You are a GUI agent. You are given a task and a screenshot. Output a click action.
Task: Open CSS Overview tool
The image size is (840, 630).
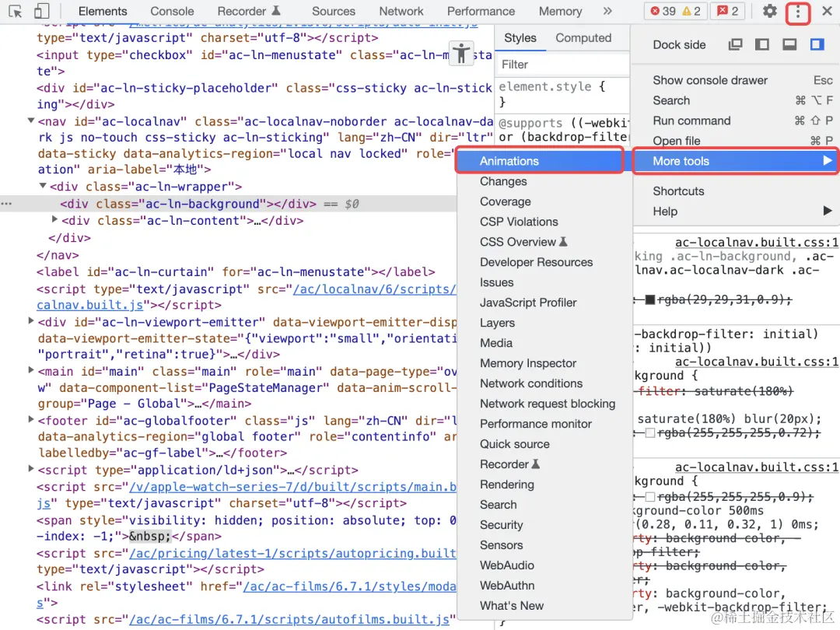click(544, 242)
